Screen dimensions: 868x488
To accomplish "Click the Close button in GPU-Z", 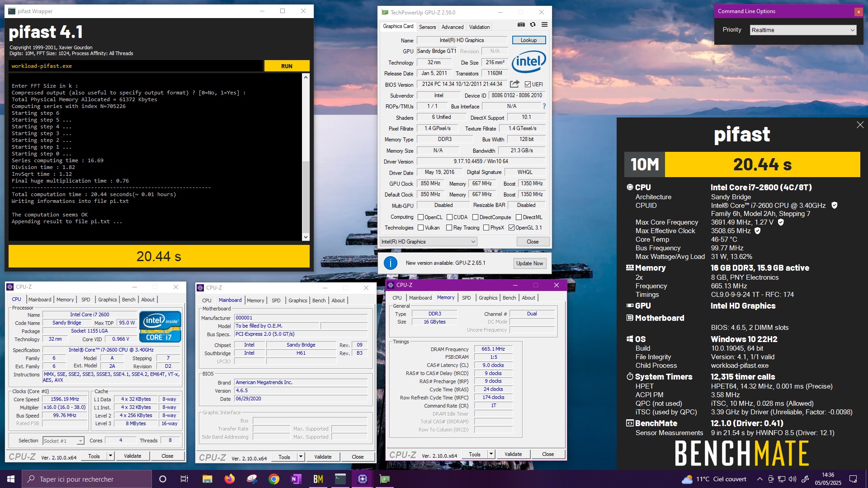I will (x=533, y=242).
